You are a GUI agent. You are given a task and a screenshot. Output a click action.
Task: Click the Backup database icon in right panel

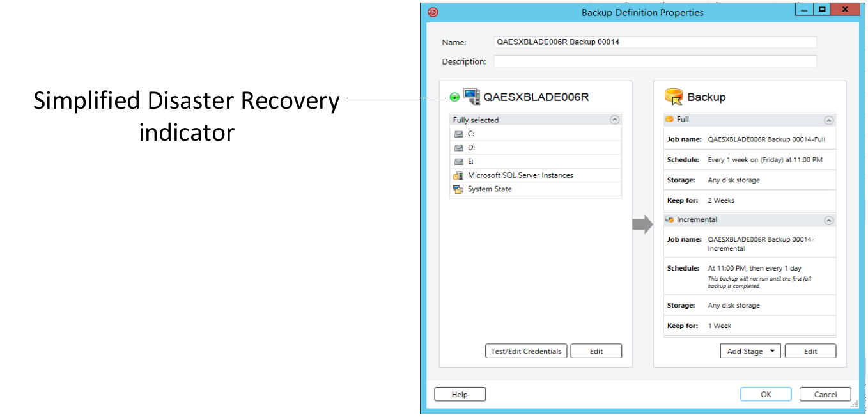click(x=674, y=97)
